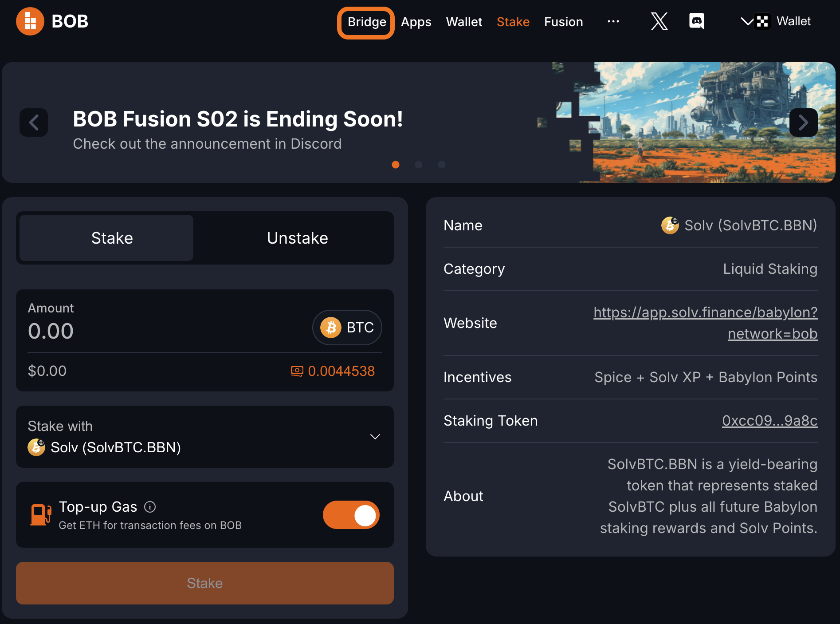Open the Bridge navigation item

click(366, 22)
